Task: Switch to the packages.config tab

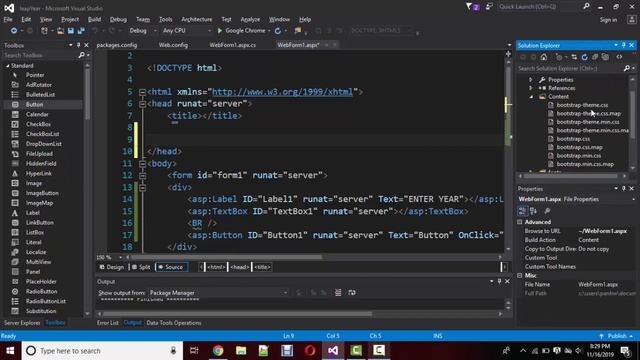Action: 117,45
